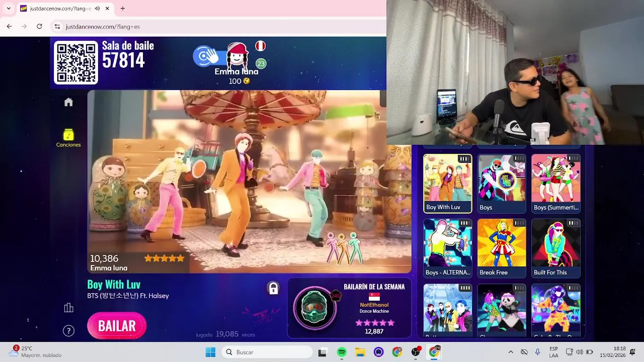Open the Windows Start menu
This screenshot has height=362, width=644.
210,352
